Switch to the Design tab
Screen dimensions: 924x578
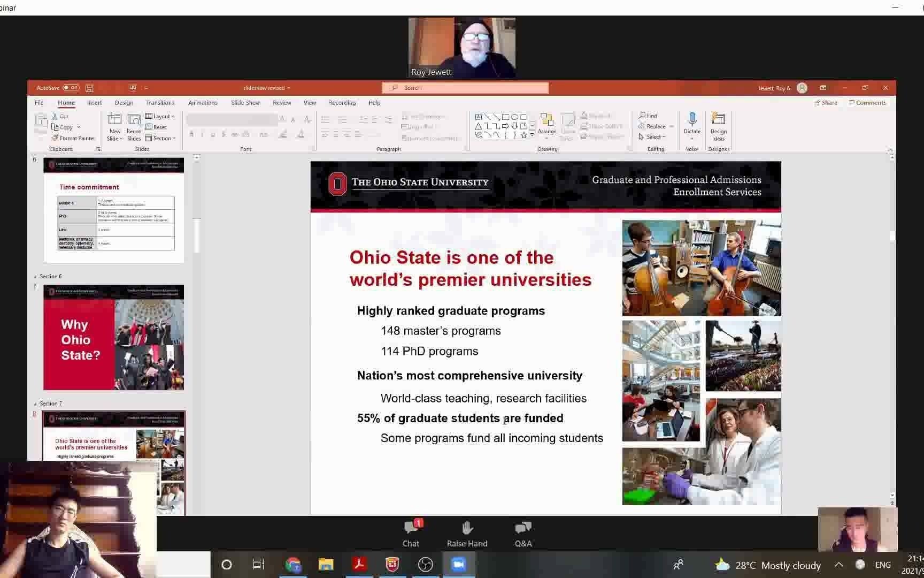124,103
